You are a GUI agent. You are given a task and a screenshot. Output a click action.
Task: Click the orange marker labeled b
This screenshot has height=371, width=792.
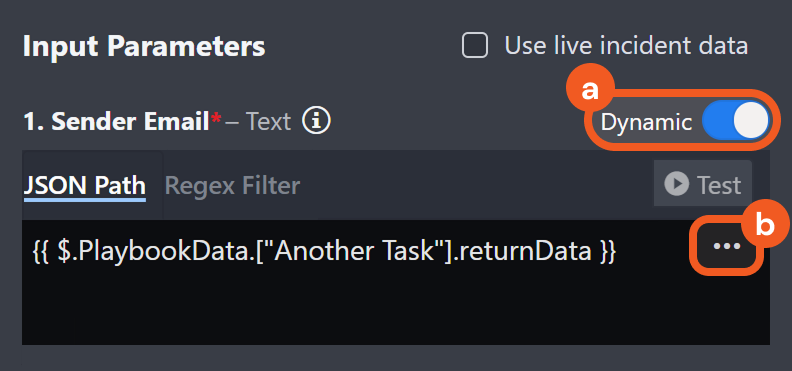click(x=765, y=227)
